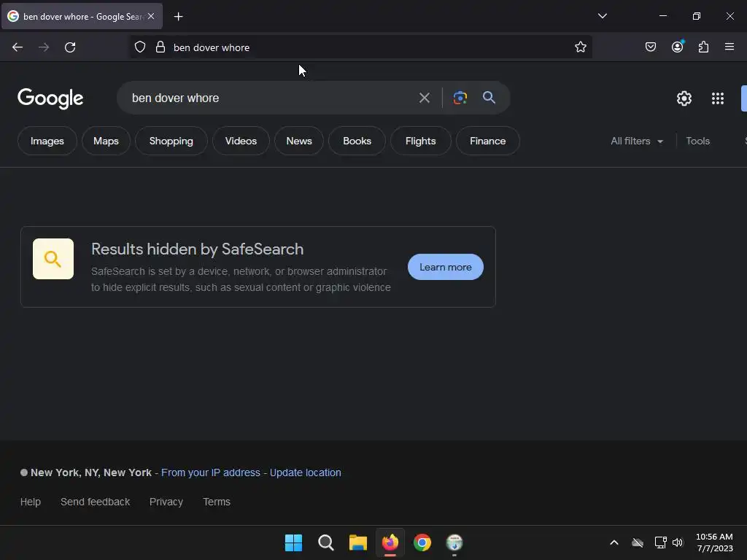
Task: Open the Privacy footer link
Action: (166, 502)
